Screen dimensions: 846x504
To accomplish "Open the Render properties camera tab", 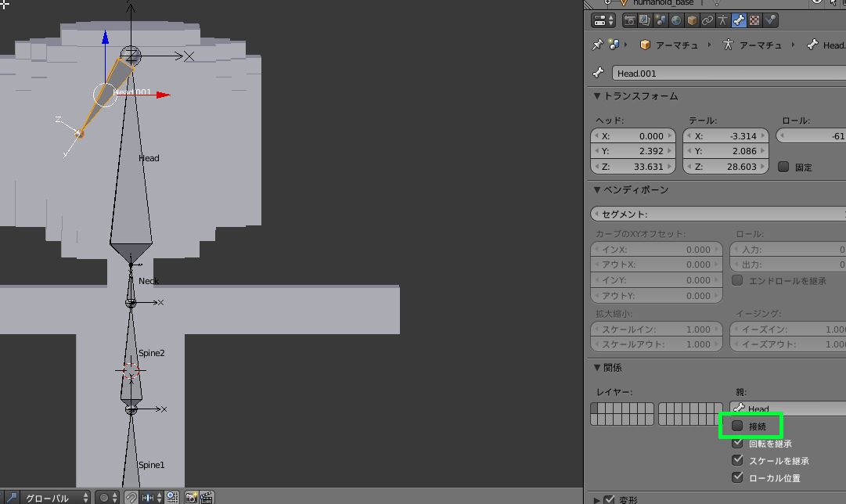I will pos(629,20).
